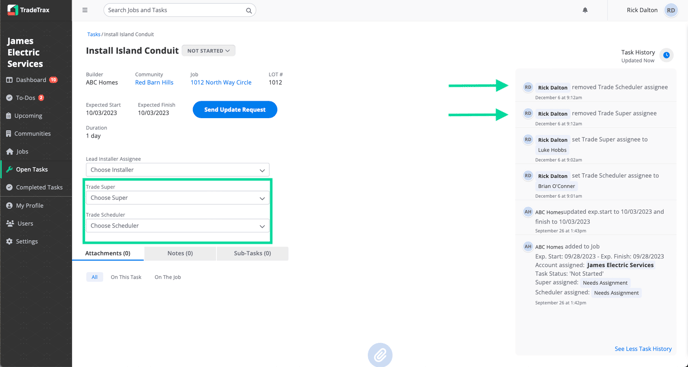The image size is (688, 367).
Task: Open the 1012 North Way Circle job link
Action: coord(221,83)
